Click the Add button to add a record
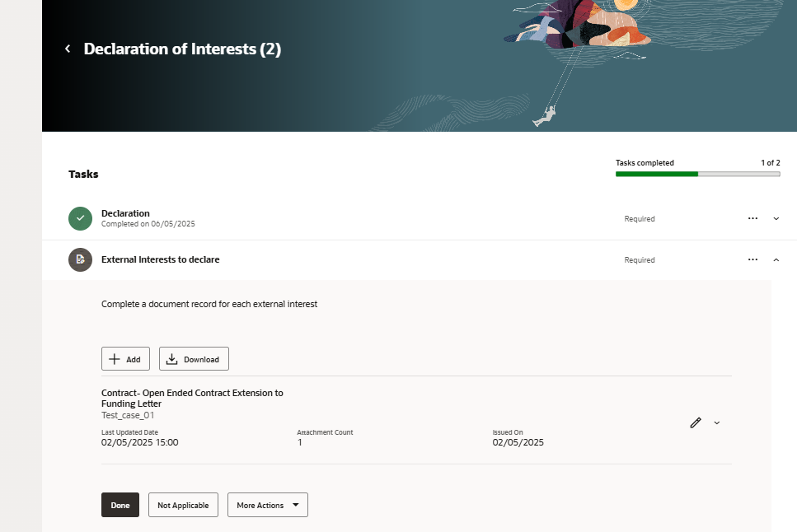Image resolution: width=797 pixels, height=532 pixels. pos(125,359)
